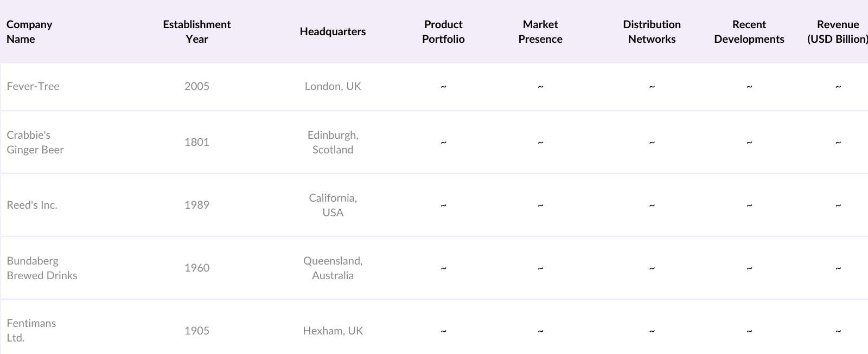Select the Reed's Inc. company name cell
This screenshot has width=868, height=354.
coord(32,205)
